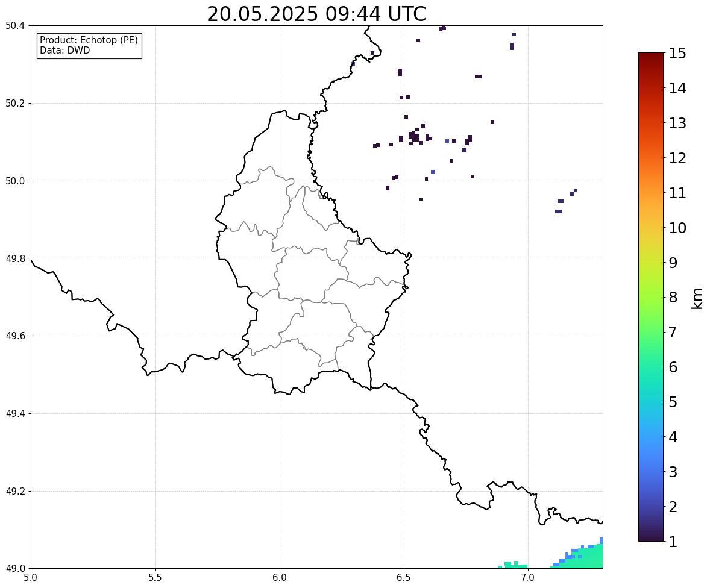710x588 pixels.
Task: Click the colorbar tick label '10'
Action: (677, 228)
